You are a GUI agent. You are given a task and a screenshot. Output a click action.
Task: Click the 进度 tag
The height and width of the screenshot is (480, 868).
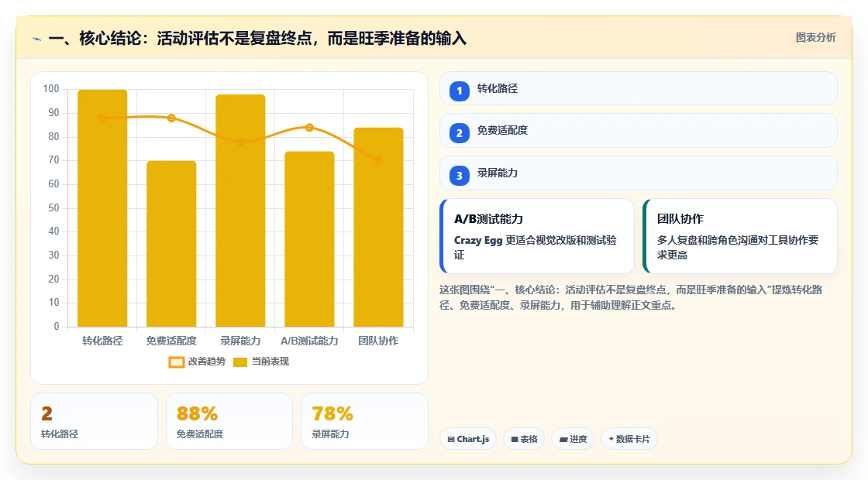click(x=573, y=439)
